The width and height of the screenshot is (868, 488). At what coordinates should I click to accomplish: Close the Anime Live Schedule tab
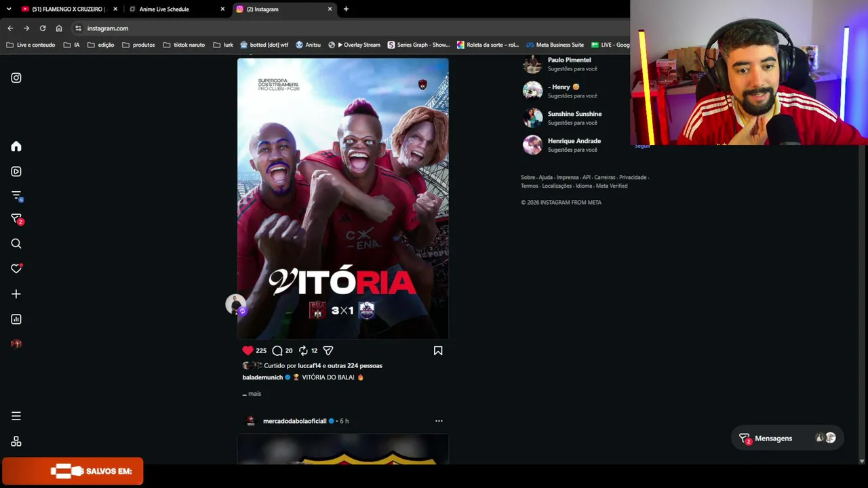click(x=222, y=9)
